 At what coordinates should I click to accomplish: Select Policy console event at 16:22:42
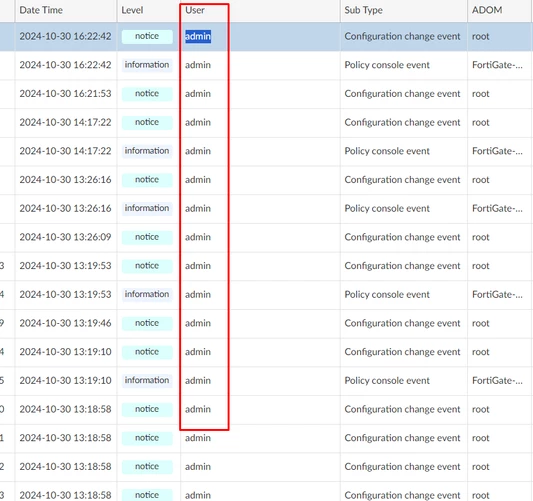click(x=387, y=65)
